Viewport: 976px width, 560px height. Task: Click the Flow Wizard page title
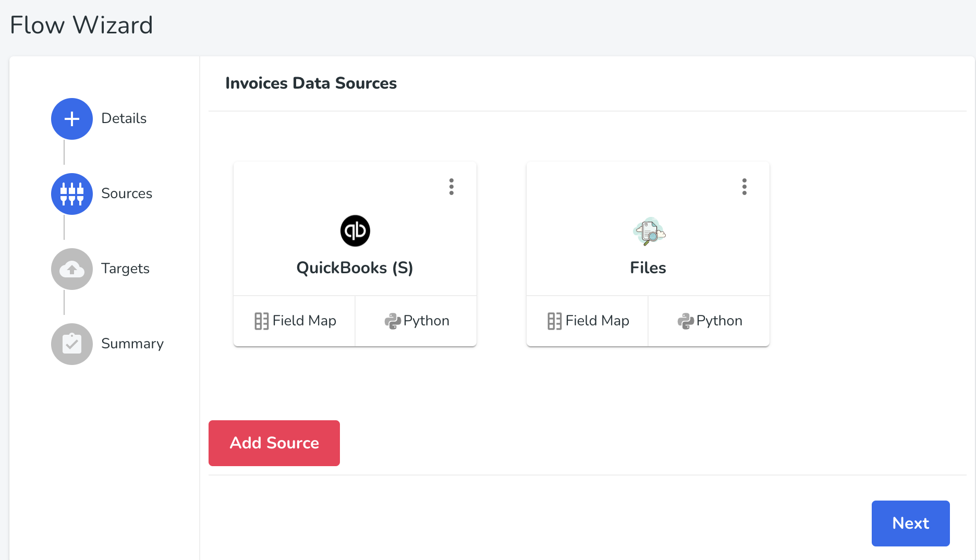(x=81, y=25)
